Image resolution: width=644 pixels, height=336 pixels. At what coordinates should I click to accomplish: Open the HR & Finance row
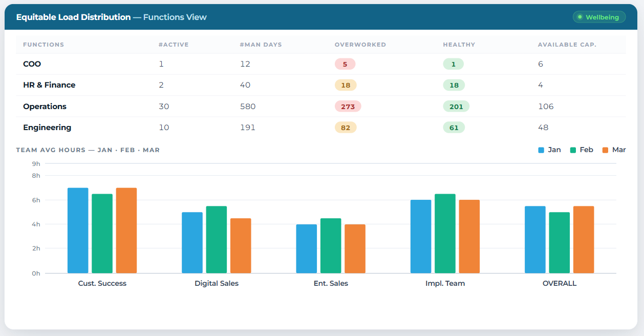tap(321, 85)
